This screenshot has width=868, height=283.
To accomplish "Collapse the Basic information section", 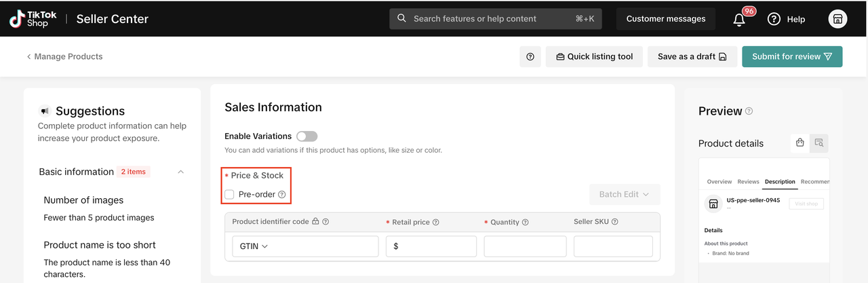I will 180,172.
